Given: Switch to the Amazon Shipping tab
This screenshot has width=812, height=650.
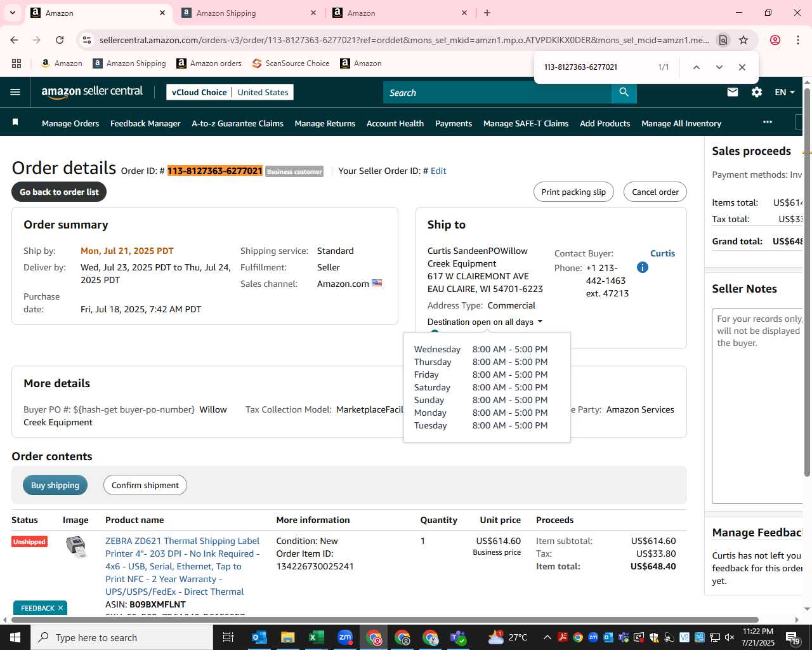Looking at the screenshot, I should [249, 13].
